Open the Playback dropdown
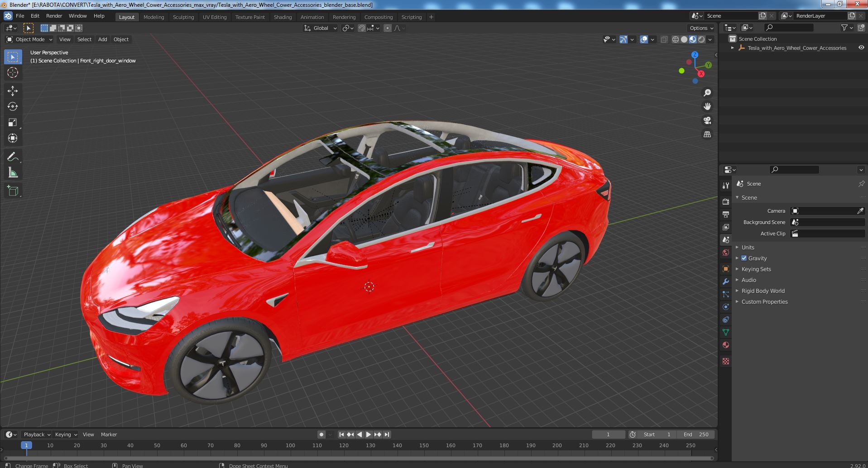Image resolution: width=868 pixels, height=468 pixels. pos(37,435)
